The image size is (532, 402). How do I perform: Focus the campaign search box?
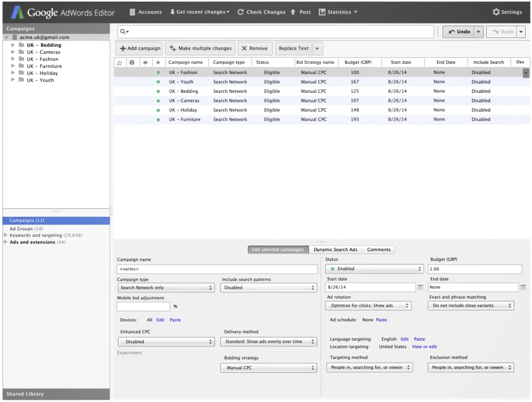(276, 31)
